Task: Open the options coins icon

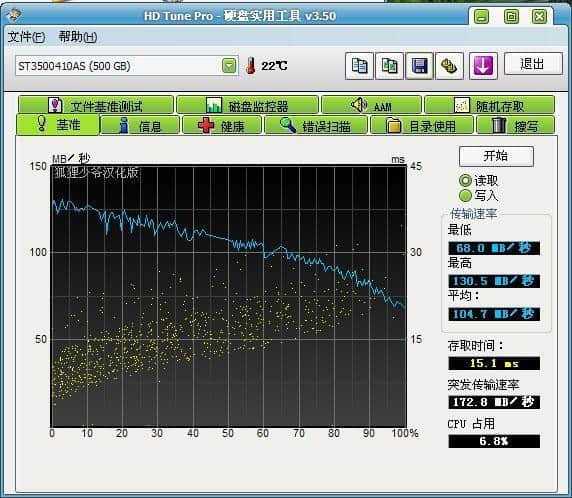Action: pyautogui.click(x=449, y=66)
